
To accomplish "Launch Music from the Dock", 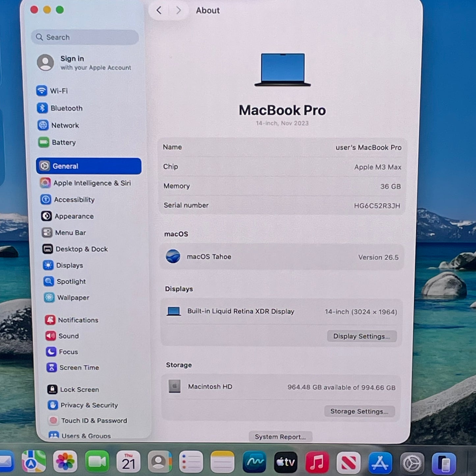I will point(317,462).
